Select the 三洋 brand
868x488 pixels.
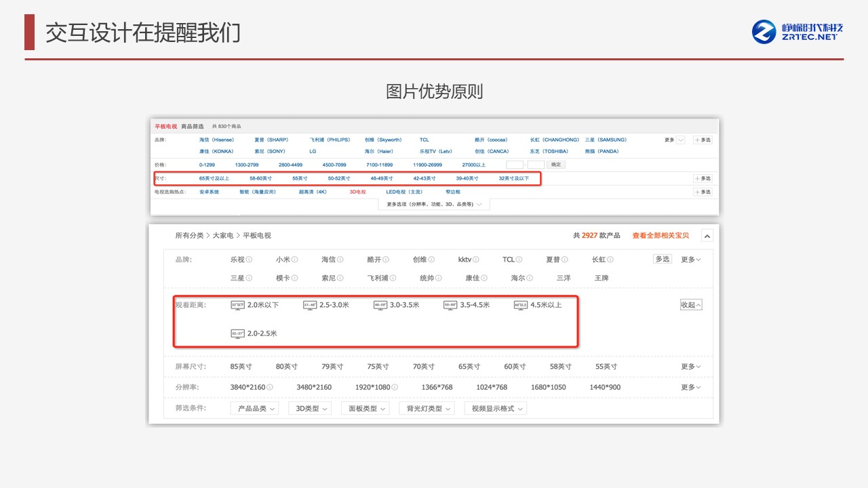pyautogui.click(x=564, y=278)
